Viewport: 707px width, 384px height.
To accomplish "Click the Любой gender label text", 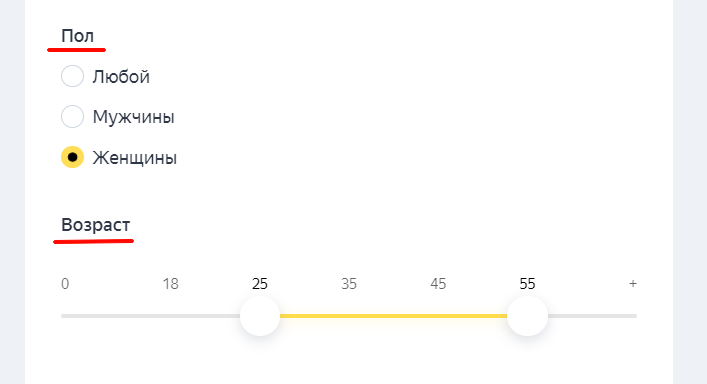I will [x=121, y=77].
